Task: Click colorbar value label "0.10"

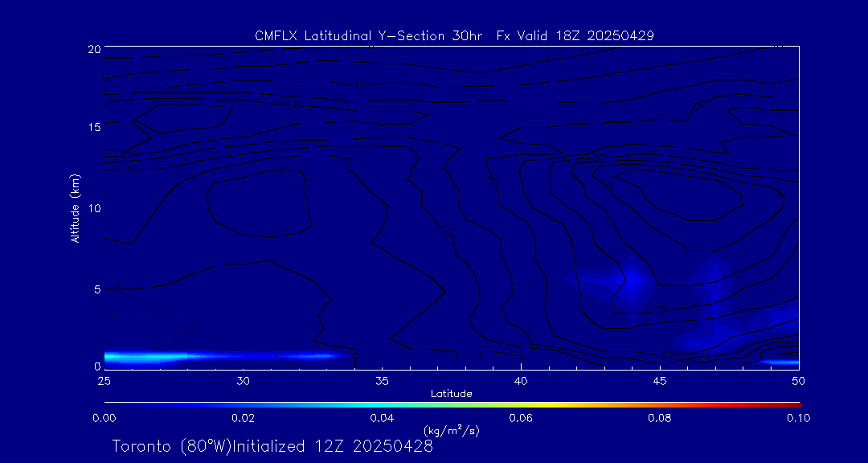Action: click(x=799, y=418)
